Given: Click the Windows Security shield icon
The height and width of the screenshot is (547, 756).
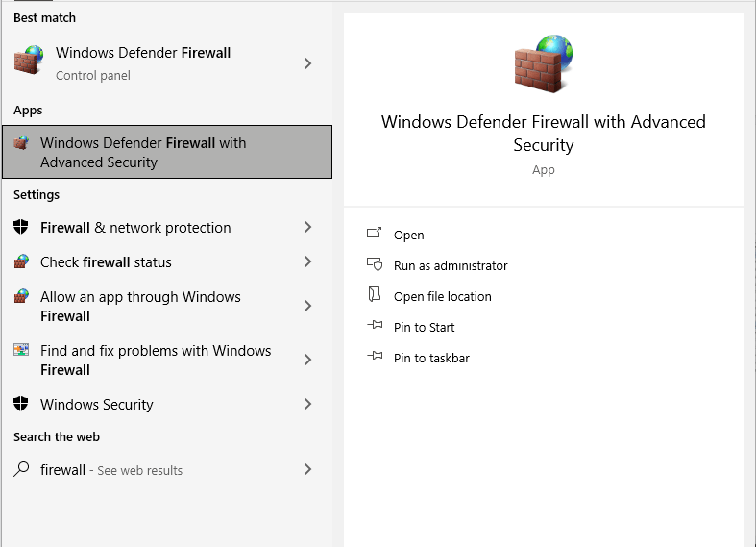Looking at the screenshot, I should tap(21, 405).
